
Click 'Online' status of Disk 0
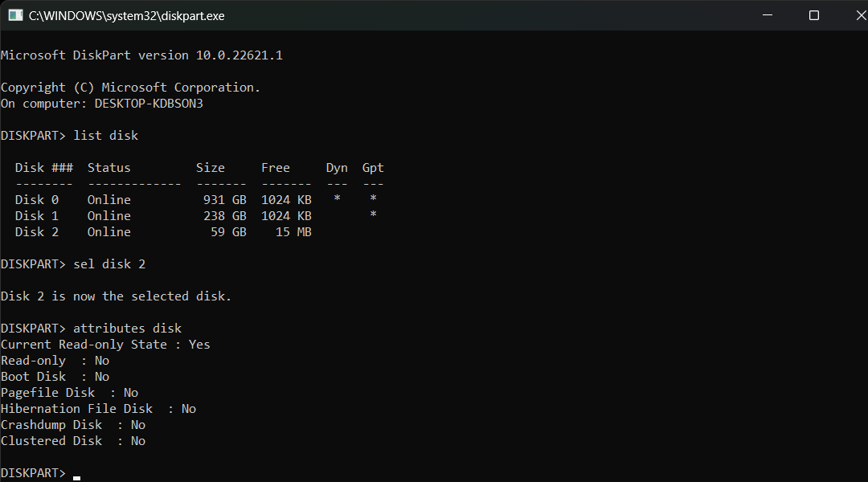[109, 200]
